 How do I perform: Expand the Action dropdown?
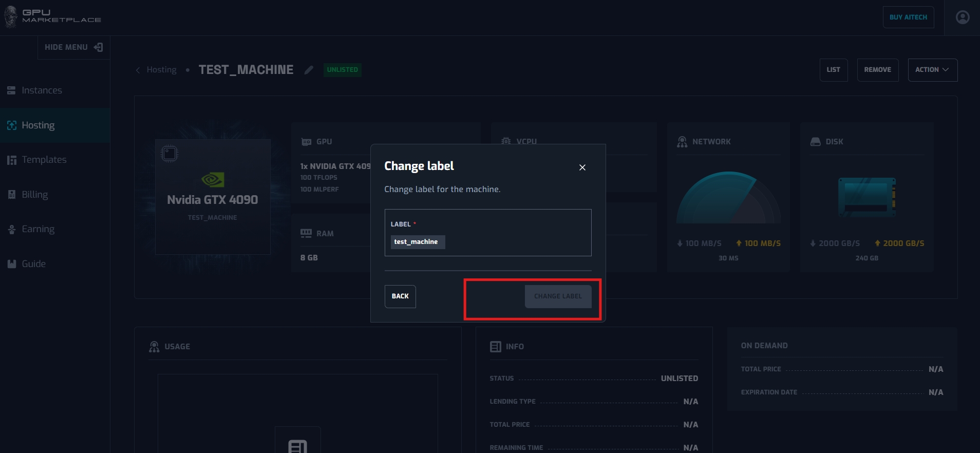pyautogui.click(x=932, y=70)
